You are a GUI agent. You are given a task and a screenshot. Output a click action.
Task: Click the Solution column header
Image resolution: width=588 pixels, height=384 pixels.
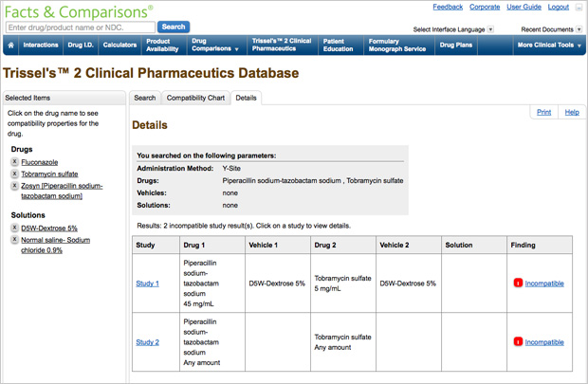tap(474, 245)
